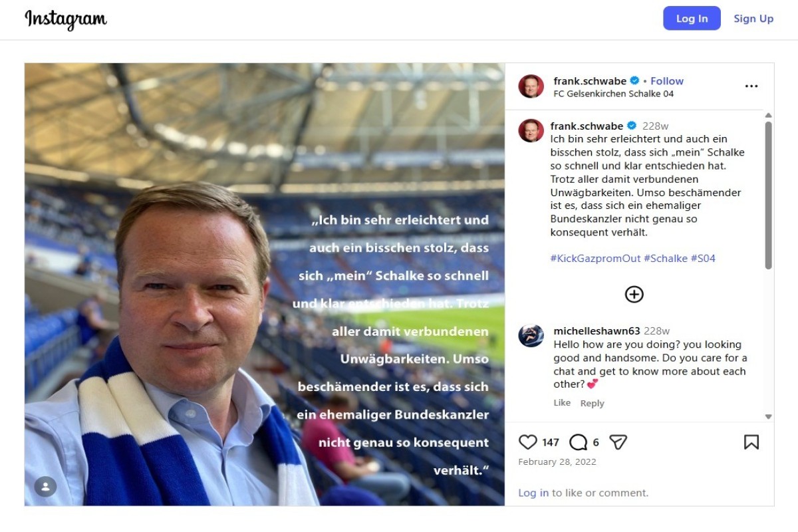Screen dimensions: 798x532
Task: Open frank.schwabe avatar in post header
Action: [531, 86]
